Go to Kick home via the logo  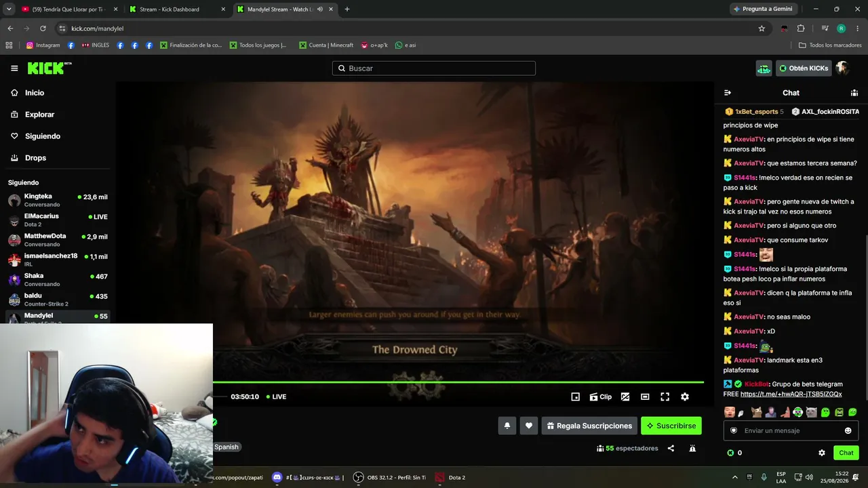click(x=49, y=68)
